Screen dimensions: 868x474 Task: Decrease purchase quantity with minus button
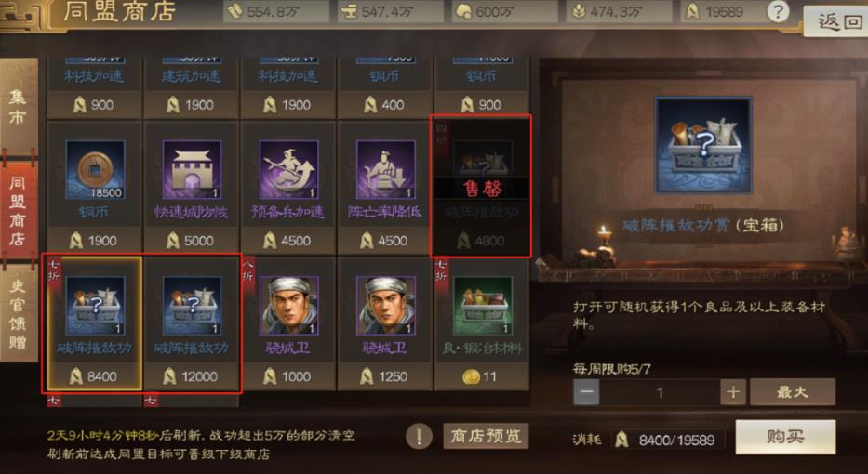(x=586, y=392)
